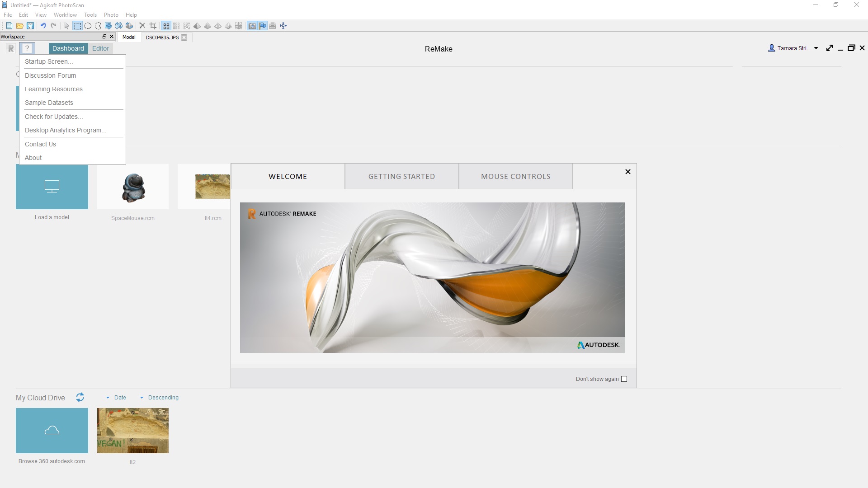Image resolution: width=868 pixels, height=488 pixels.
Task: Switch model view to Solid
Action: [x=208, y=26]
